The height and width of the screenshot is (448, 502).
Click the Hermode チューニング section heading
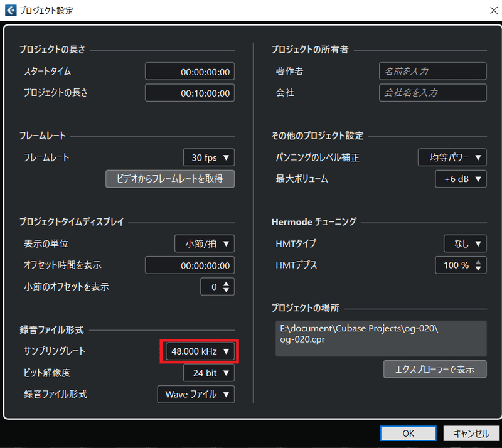314,222
